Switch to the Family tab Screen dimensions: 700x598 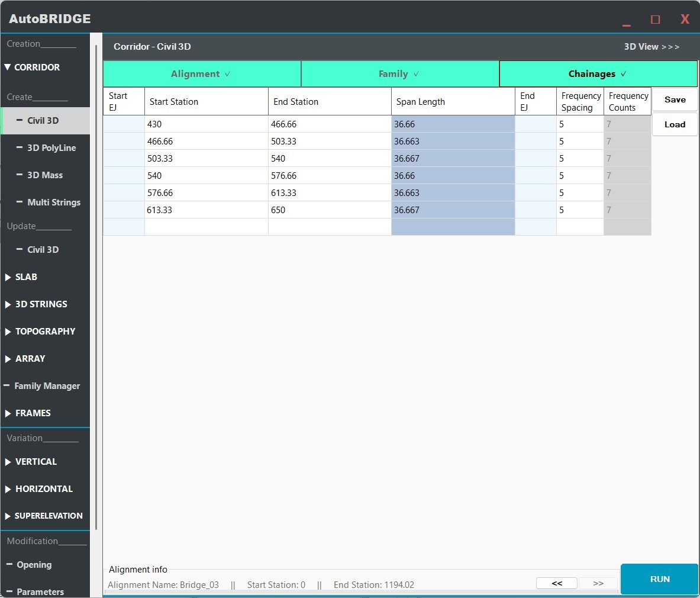[x=399, y=74]
